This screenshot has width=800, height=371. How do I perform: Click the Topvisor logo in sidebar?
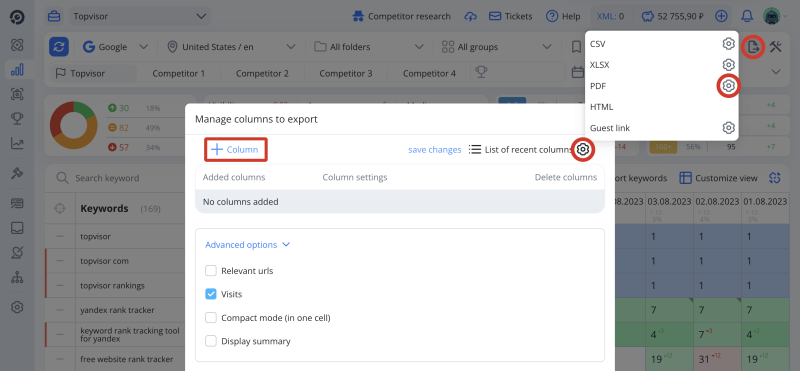(17, 17)
